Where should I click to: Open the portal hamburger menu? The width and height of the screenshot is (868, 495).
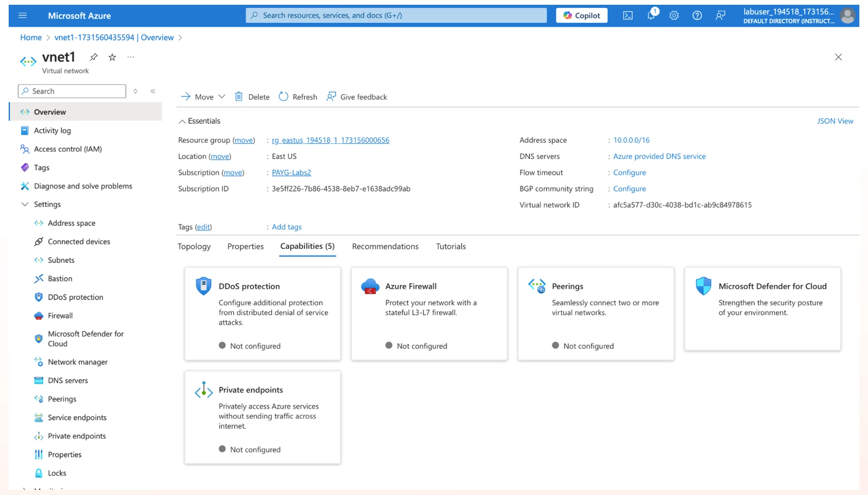pyautogui.click(x=23, y=16)
